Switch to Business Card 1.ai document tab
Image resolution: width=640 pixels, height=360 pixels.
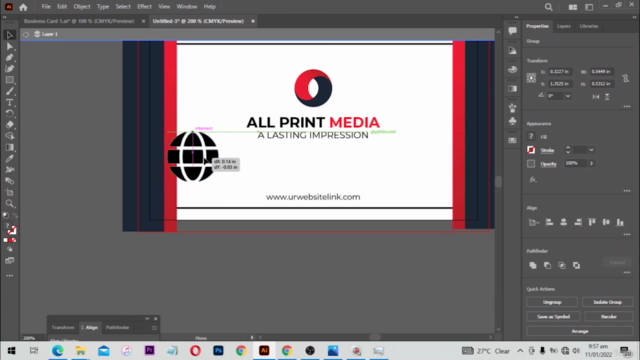click(79, 21)
